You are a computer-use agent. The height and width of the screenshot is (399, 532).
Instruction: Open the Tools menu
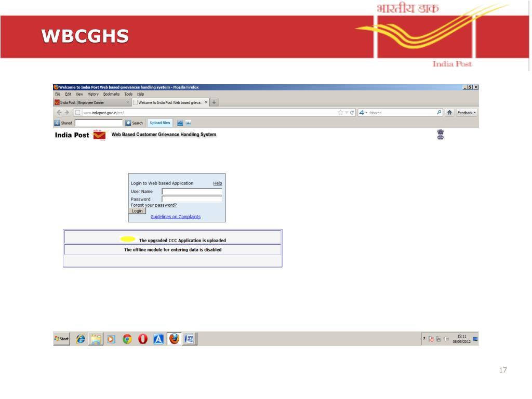coord(128,95)
